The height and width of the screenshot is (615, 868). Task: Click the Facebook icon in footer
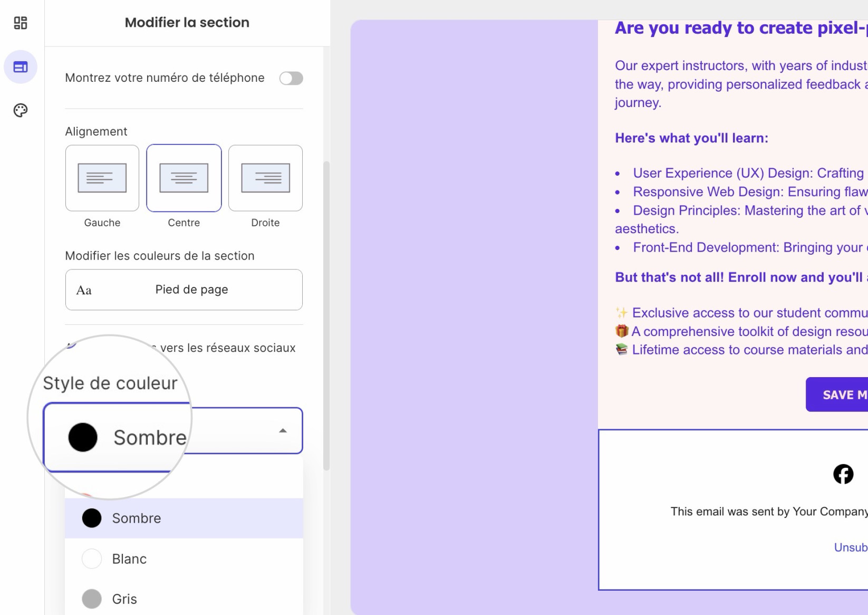tap(843, 474)
